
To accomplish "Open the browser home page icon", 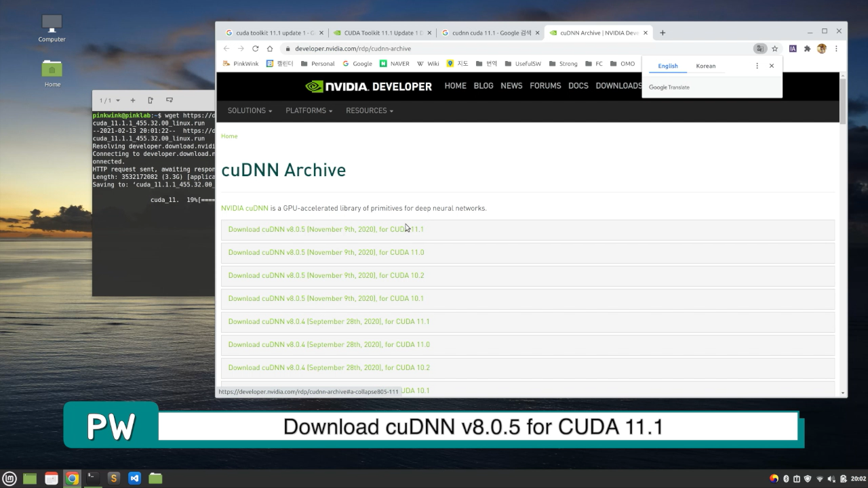I will coord(270,49).
